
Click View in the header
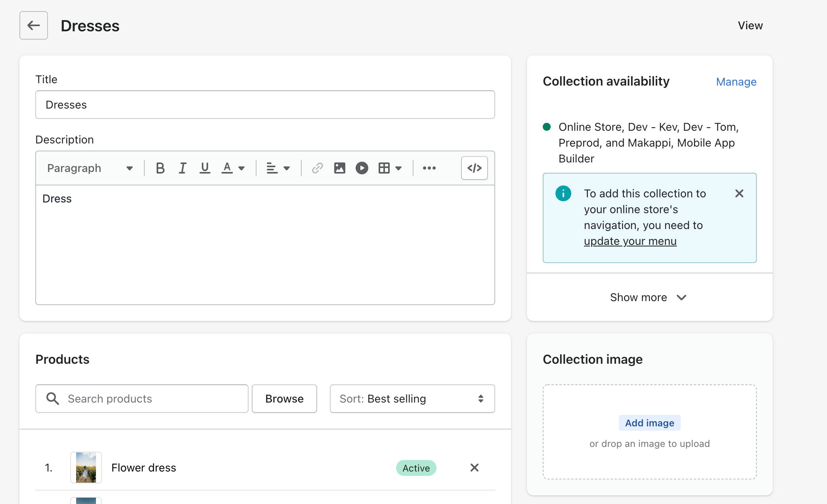click(750, 25)
